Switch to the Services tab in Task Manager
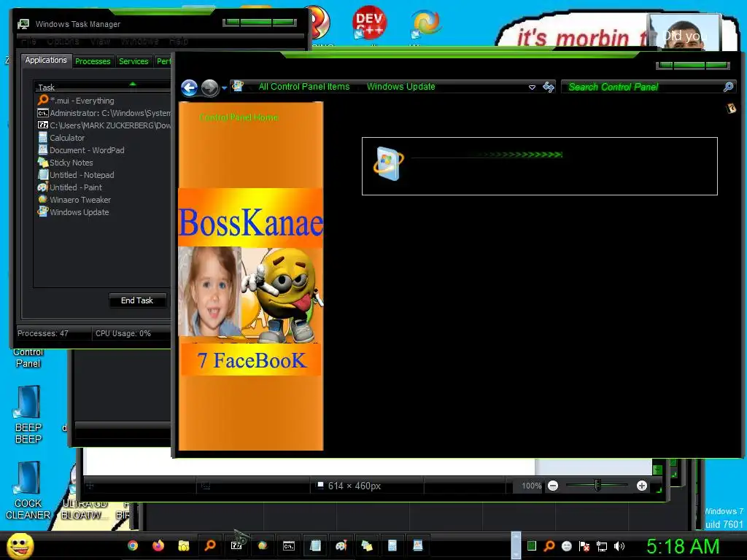 [133, 61]
